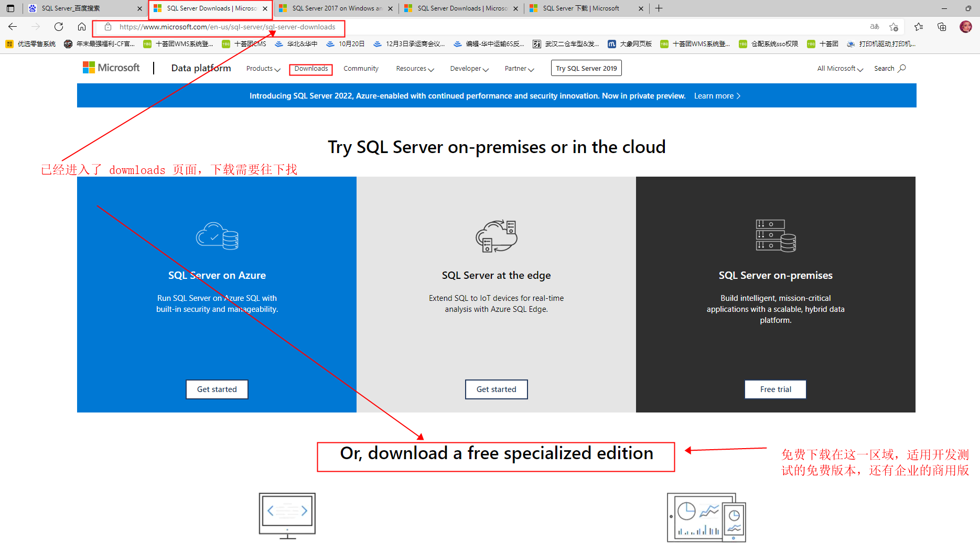
Task: Click the Developer edition monitor icon
Action: point(287,516)
